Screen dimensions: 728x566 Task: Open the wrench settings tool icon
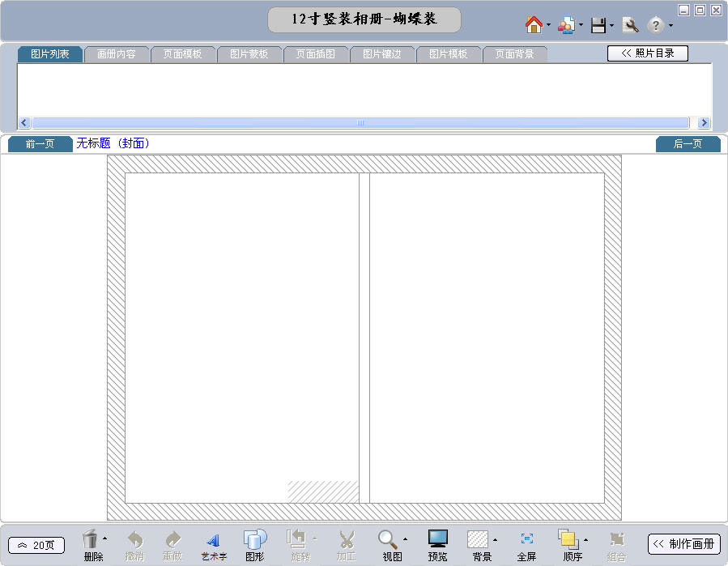coord(630,25)
